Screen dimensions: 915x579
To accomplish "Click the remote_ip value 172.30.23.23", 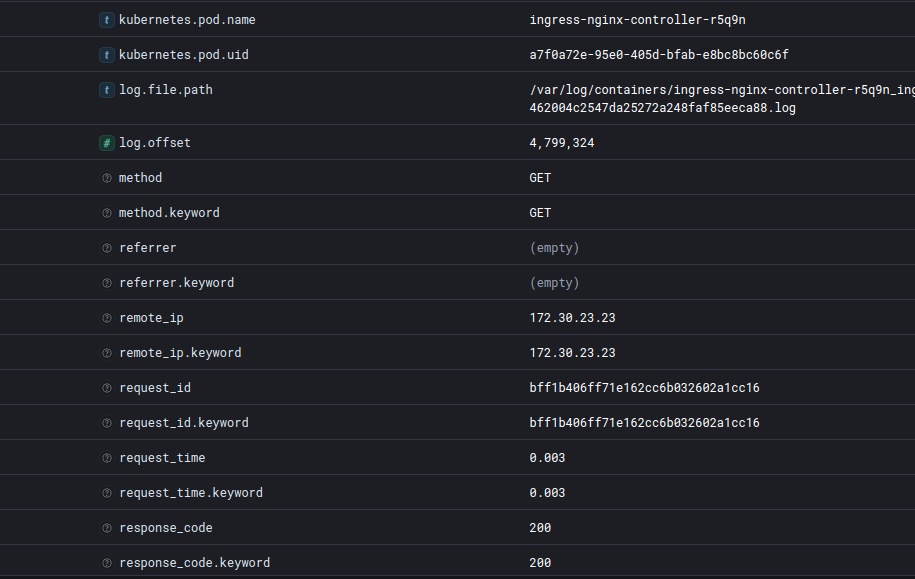I will click(572, 318).
